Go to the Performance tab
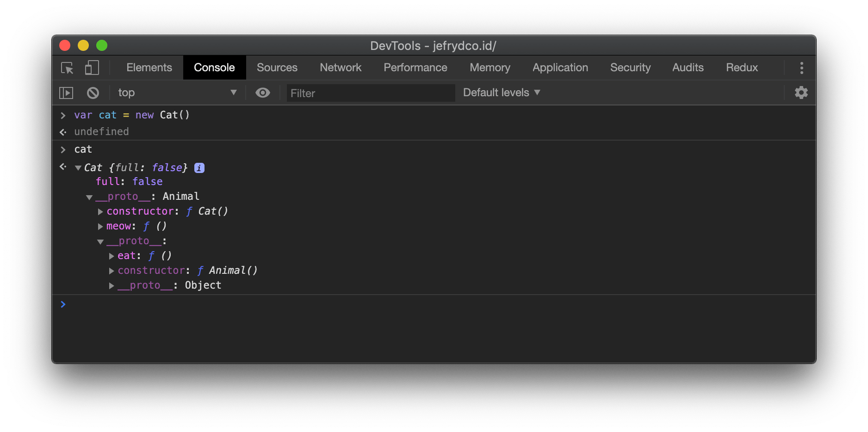This screenshot has height=432, width=868. (415, 68)
